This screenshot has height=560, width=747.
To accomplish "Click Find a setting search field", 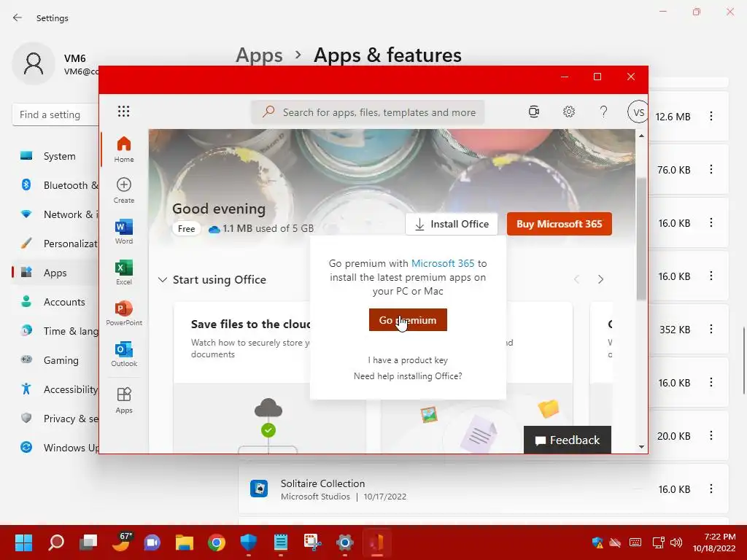I will 55,114.
